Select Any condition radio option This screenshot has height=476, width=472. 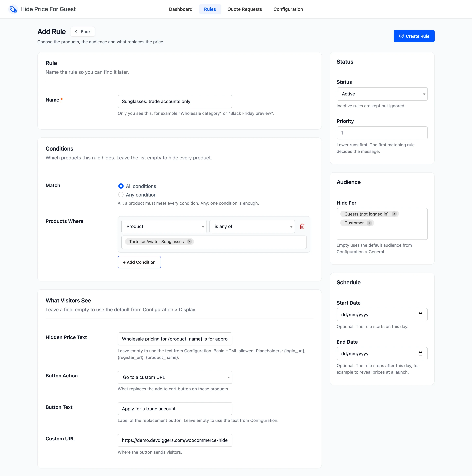tap(121, 195)
